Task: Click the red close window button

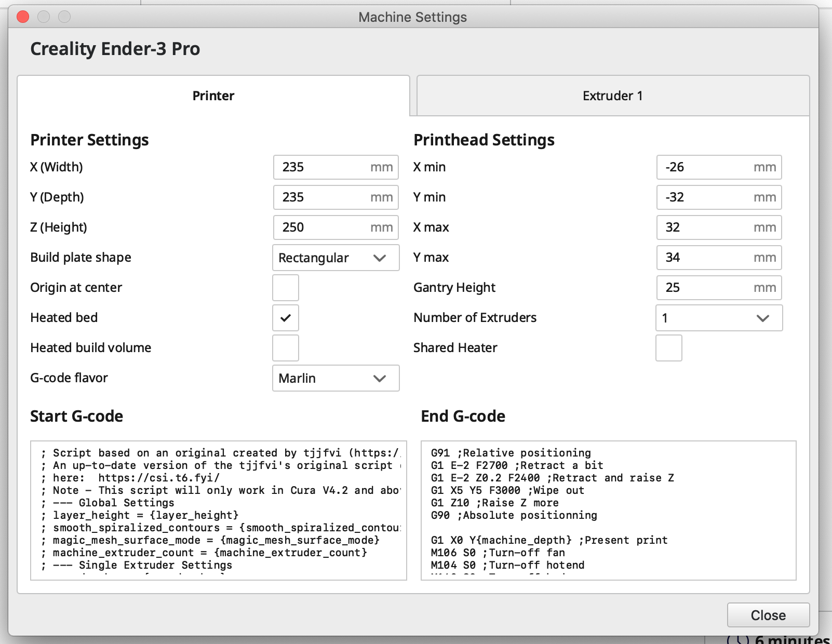Action: pos(23,17)
